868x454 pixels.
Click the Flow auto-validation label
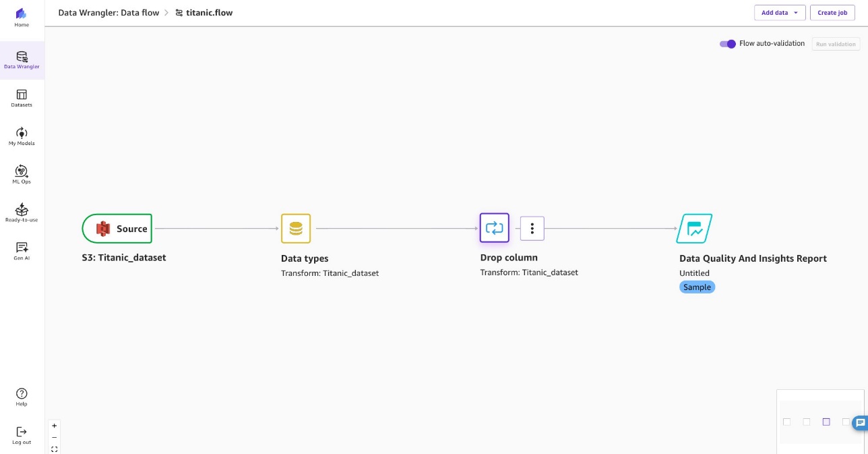772,43
